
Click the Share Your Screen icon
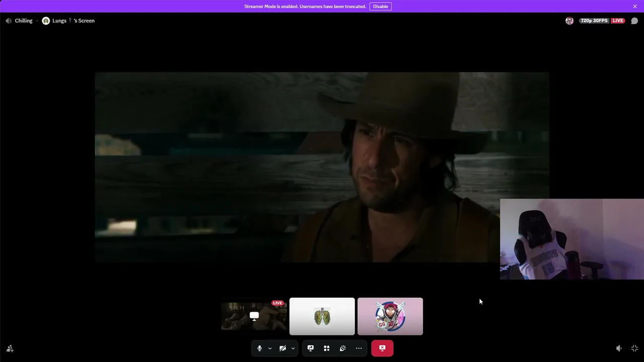tap(310, 348)
